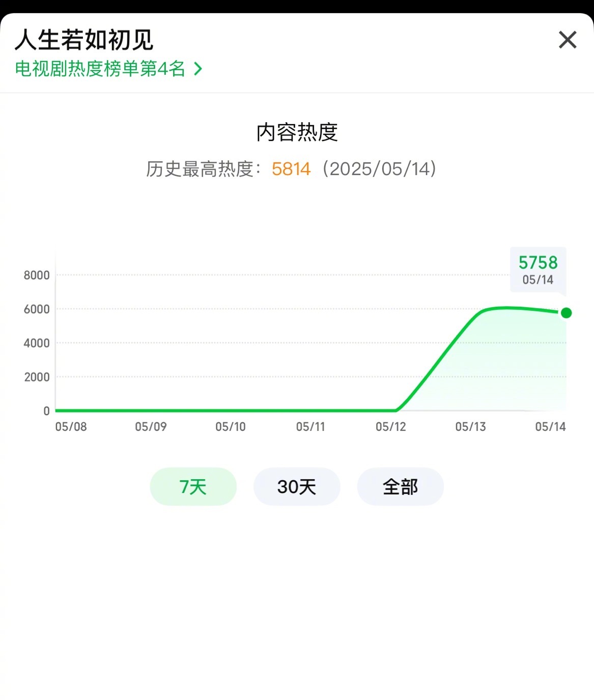Switch to the 全部 range tab

tap(401, 486)
